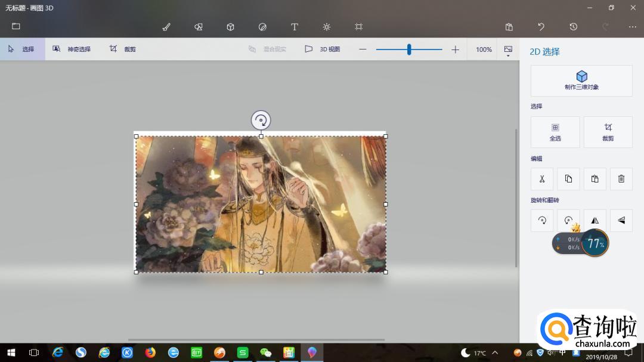Open the folder menu at top left

click(x=16, y=26)
